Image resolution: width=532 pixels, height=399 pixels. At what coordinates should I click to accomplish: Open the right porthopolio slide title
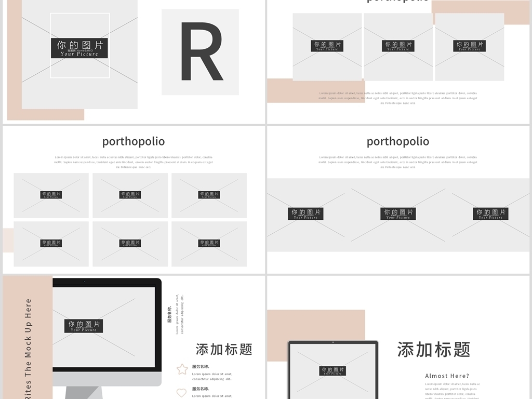(398, 141)
